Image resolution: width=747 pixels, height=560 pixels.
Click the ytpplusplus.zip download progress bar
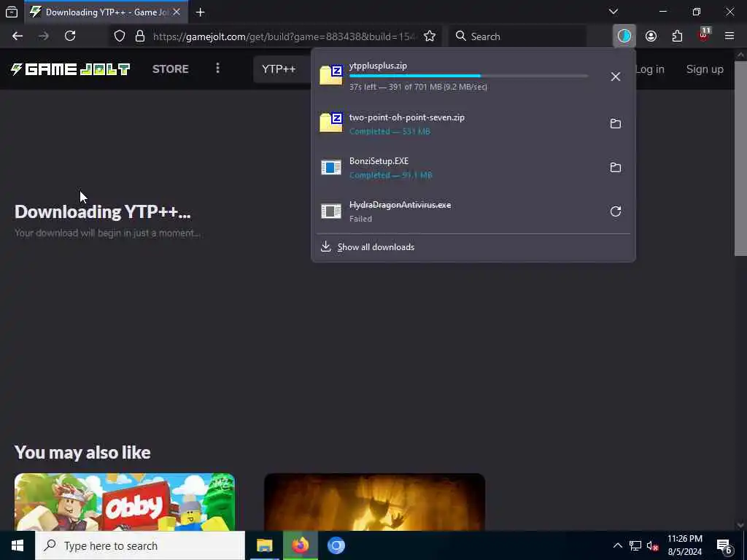[x=469, y=76]
